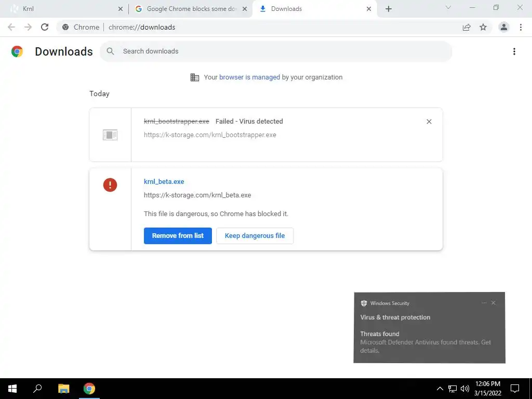The width and height of the screenshot is (532, 399).
Task: Open the Windows Start menu
Action: [x=12, y=389]
